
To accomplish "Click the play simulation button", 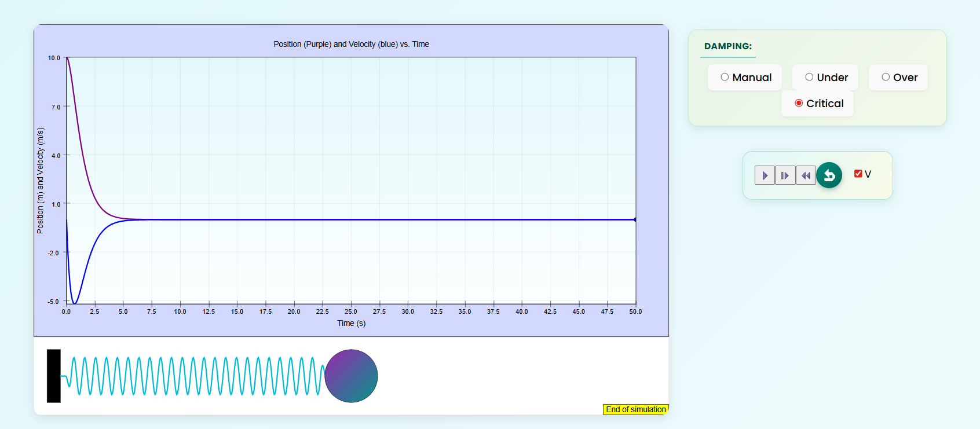I will [765, 175].
